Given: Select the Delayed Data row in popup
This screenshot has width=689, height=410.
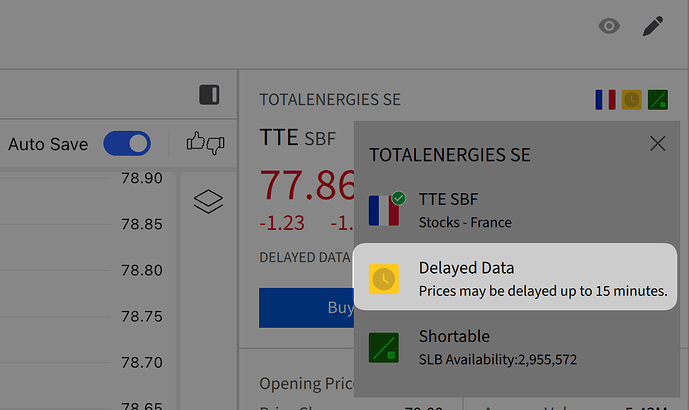Looking at the screenshot, I should click(515, 277).
